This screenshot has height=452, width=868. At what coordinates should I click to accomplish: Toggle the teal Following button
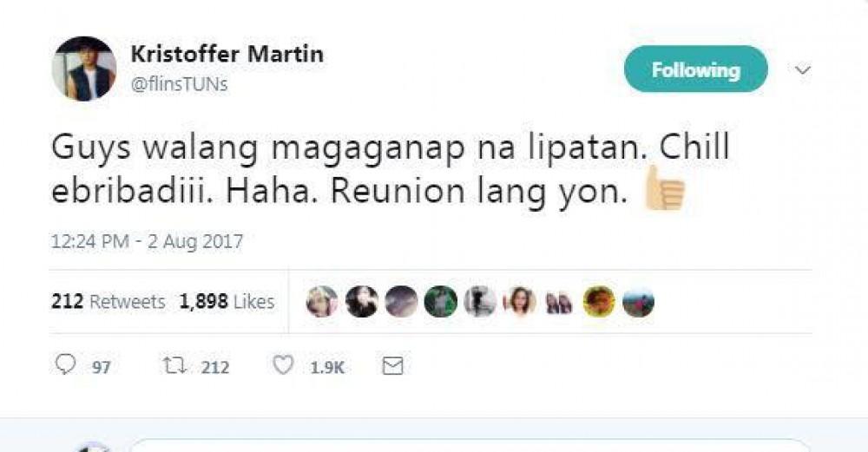pos(695,69)
